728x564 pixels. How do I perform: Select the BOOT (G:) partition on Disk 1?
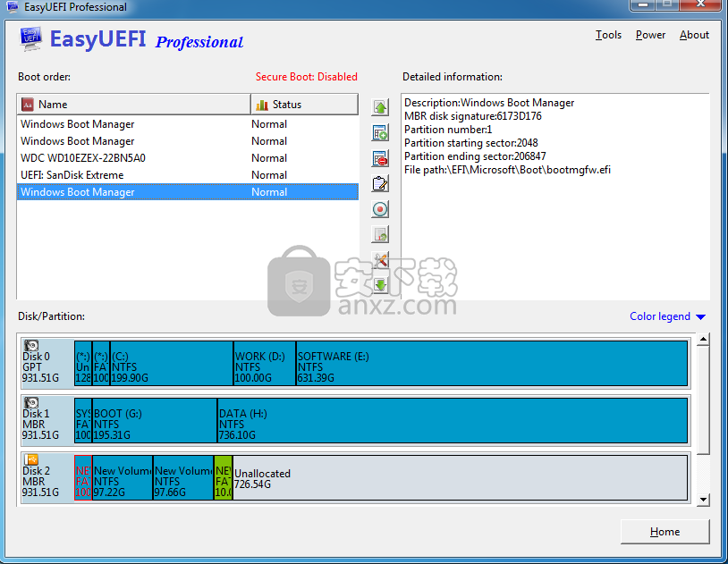(x=155, y=421)
